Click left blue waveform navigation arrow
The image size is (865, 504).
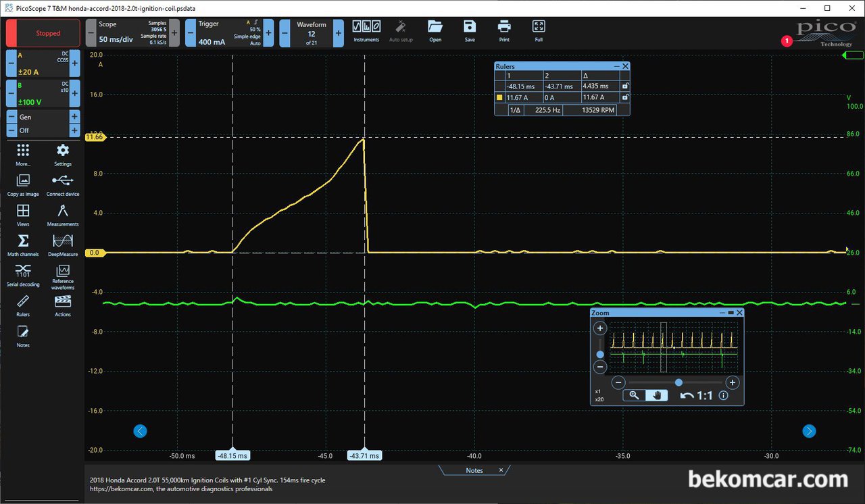[x=140, y=431]
